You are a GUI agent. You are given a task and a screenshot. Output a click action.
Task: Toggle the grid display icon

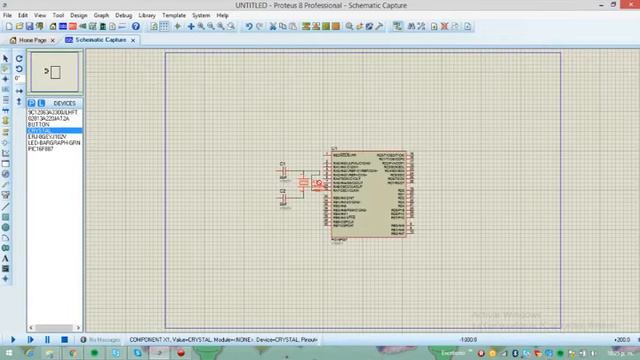164,27
